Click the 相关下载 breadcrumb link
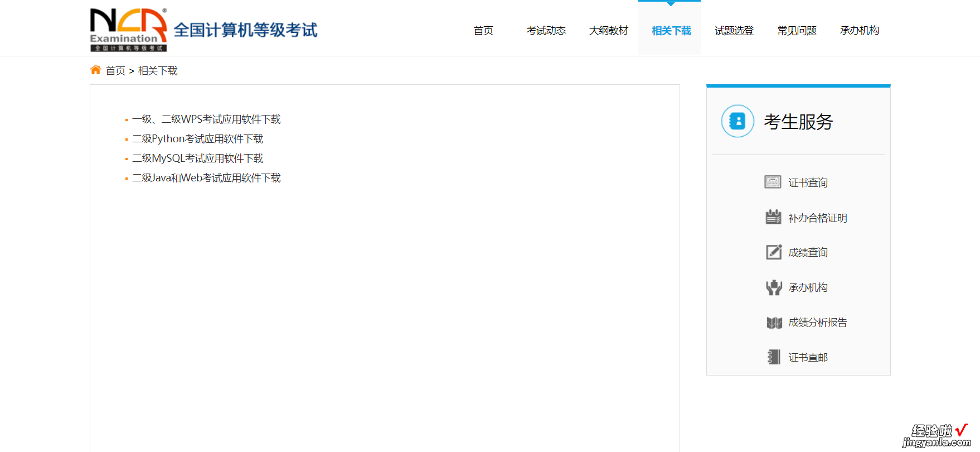This screenshot has height=452, width=980. point(158,71)
